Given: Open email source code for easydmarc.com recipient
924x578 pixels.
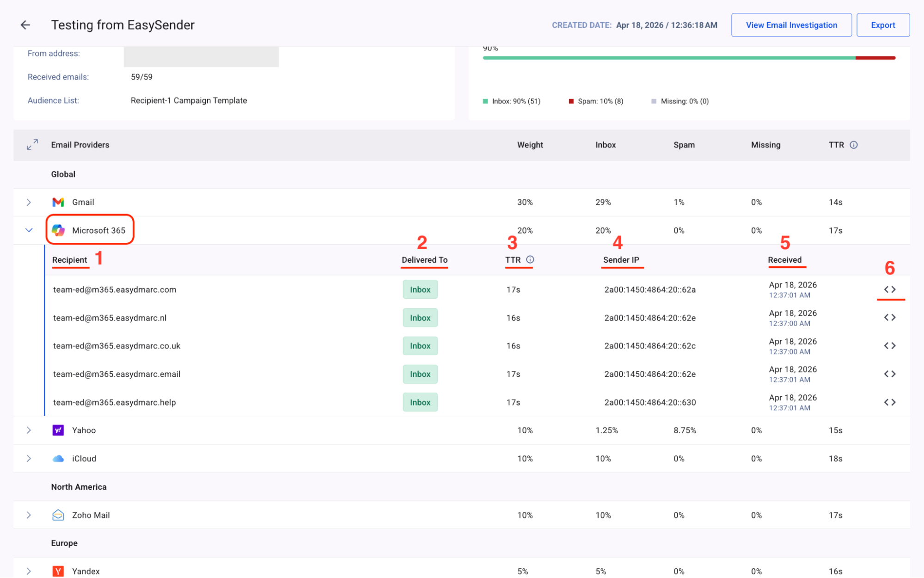Looking at the screenshot, I should pos(890,289).
